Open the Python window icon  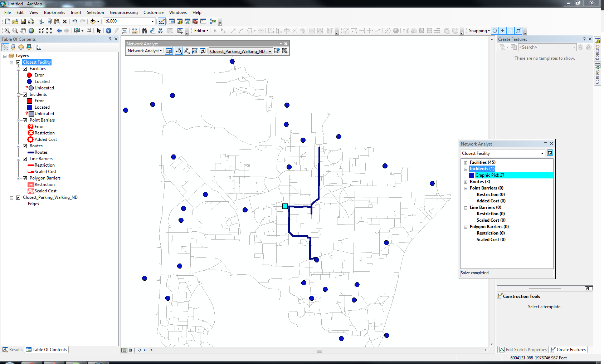pyautogui.click(x=203, y=21)
